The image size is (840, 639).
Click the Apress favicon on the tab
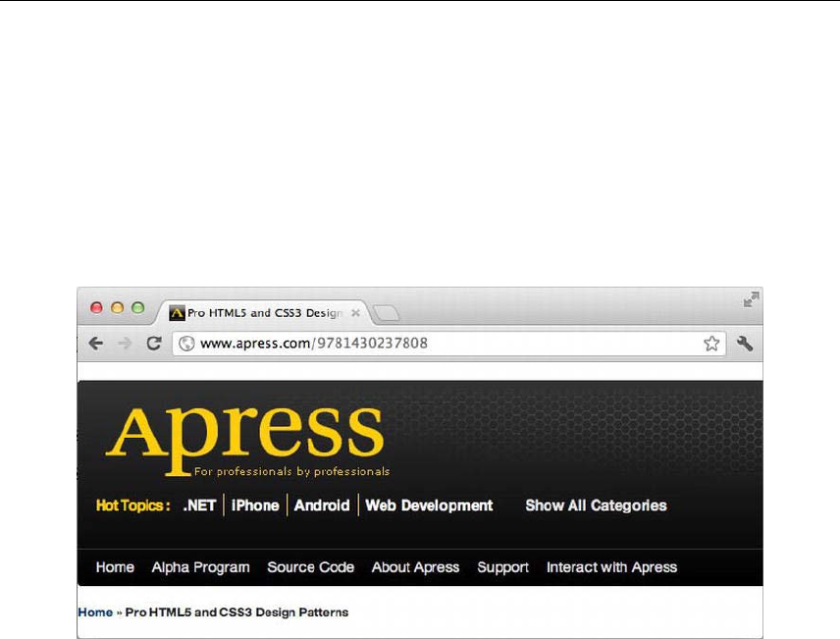click(177, 313)
